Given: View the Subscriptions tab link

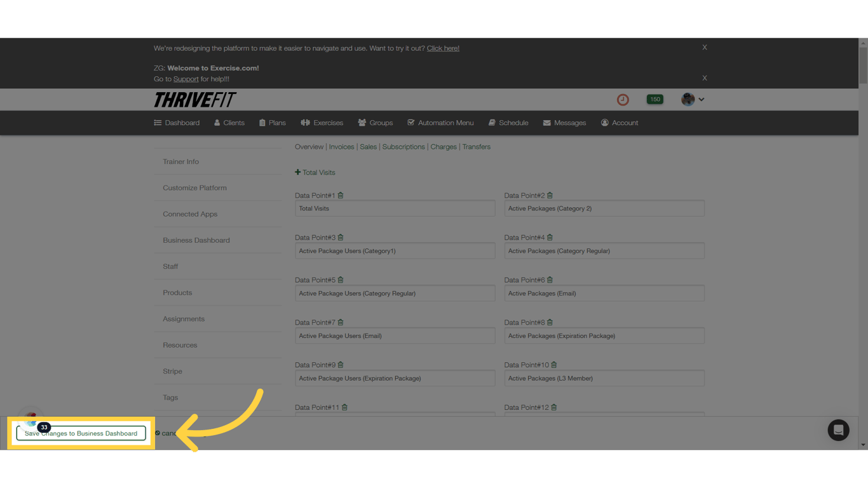Looking at the screenshot, I should pyautogui.click(x=403, y=147).
